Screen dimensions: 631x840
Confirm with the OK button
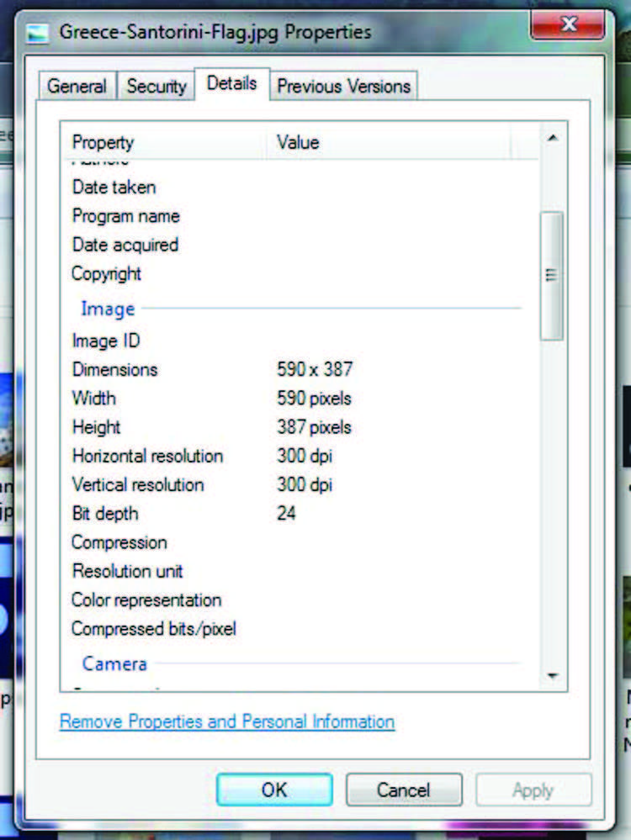(x=274, y=790)
